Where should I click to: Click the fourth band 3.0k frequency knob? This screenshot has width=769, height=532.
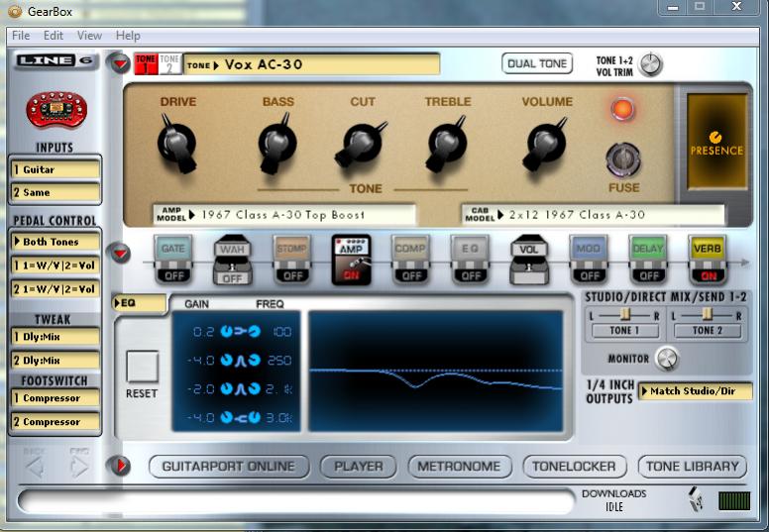[x=254, y=418]
